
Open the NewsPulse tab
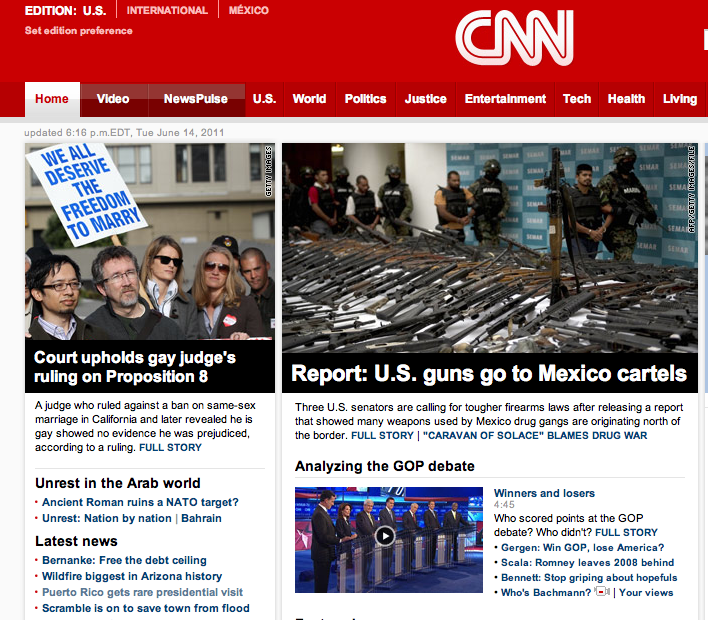195,99
